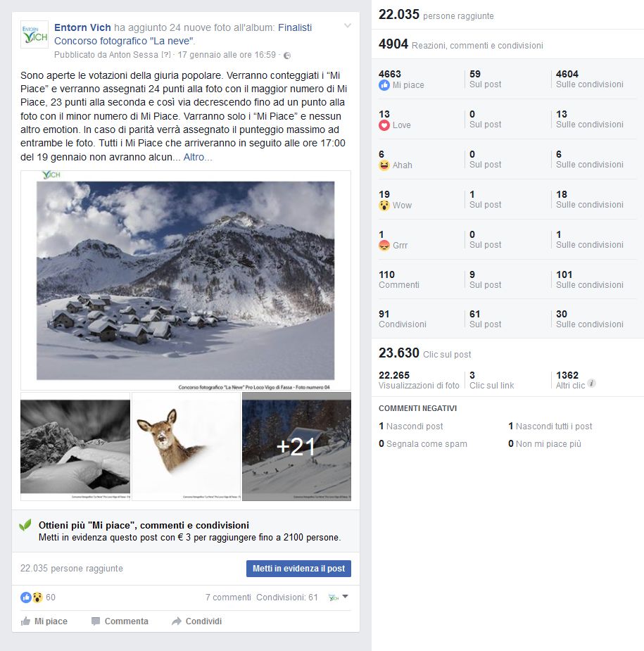Click the Commenta speech bubble button
Image resolution: width=644 pixels, height=651 pixels.
(120, 621)
